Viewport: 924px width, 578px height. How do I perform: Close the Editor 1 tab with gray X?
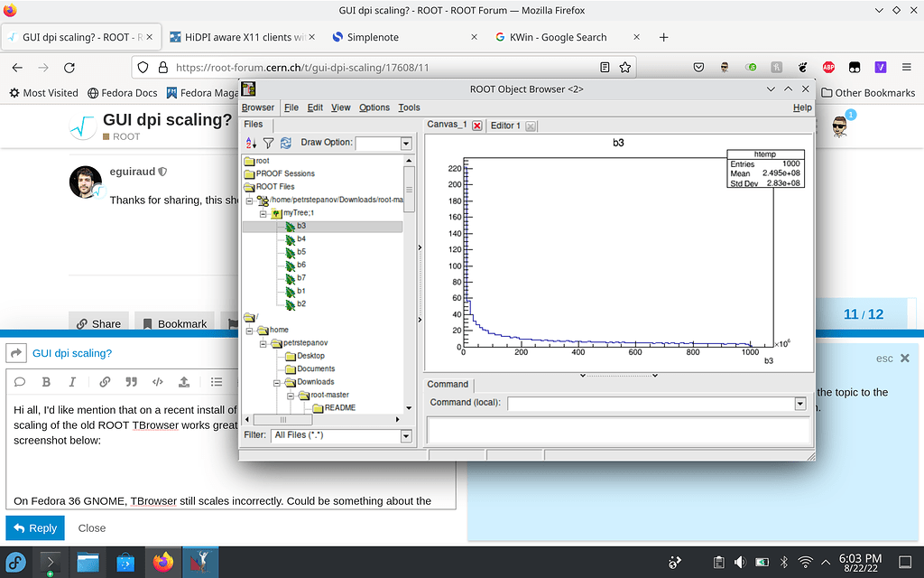530,126
